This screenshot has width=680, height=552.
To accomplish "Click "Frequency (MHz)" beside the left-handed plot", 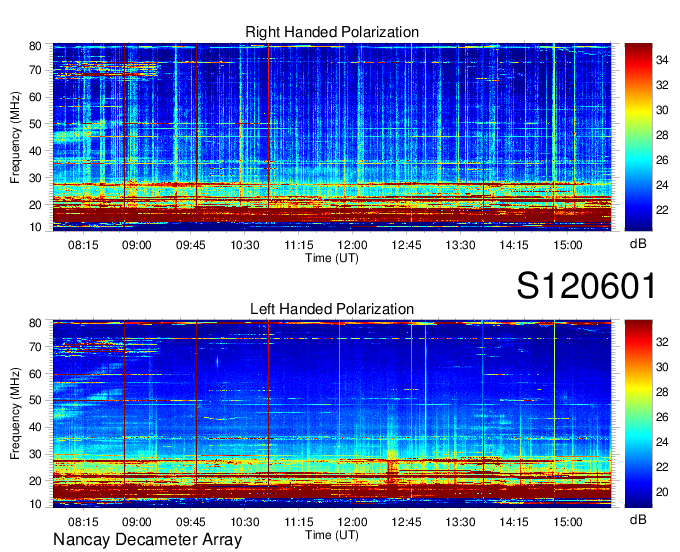I will point(15,414).
